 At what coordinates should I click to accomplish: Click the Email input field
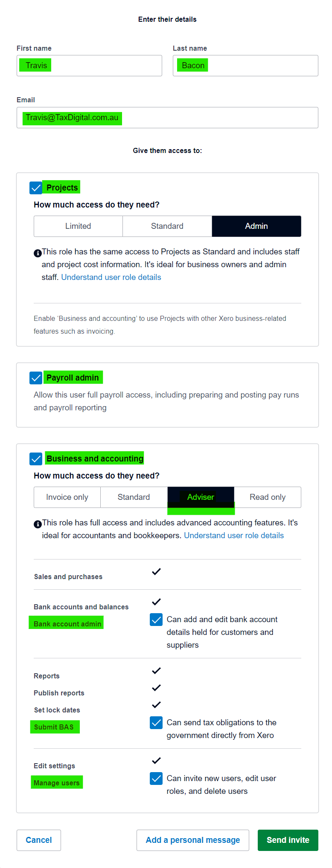click(167, 118)
